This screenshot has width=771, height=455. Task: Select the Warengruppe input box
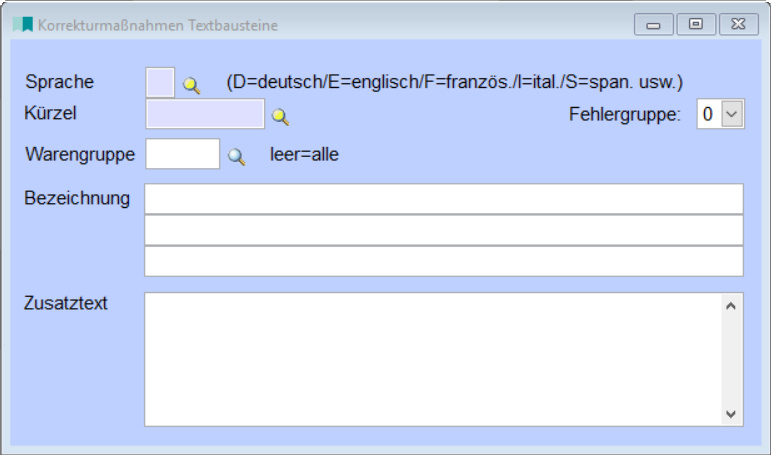(x=182, y=154)
